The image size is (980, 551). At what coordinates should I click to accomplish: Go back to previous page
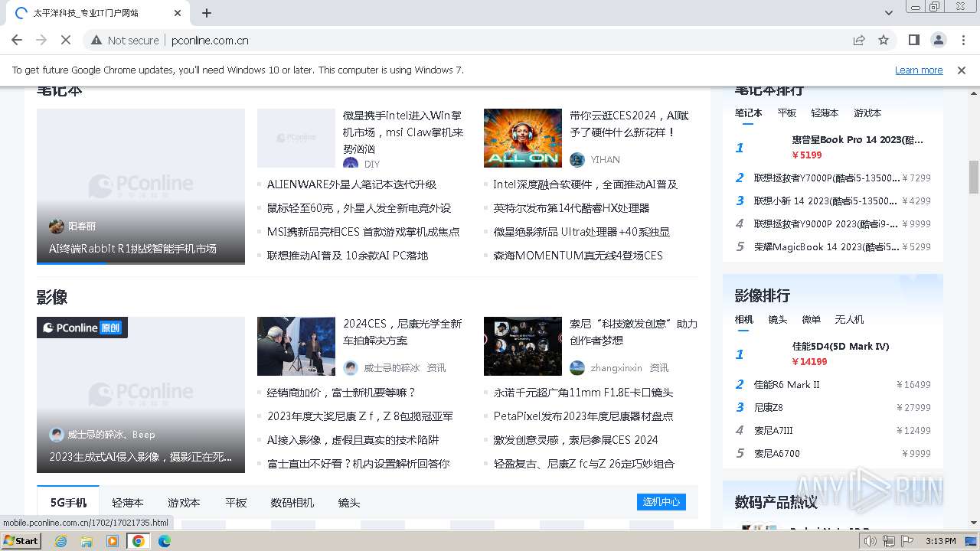point(17,40)
